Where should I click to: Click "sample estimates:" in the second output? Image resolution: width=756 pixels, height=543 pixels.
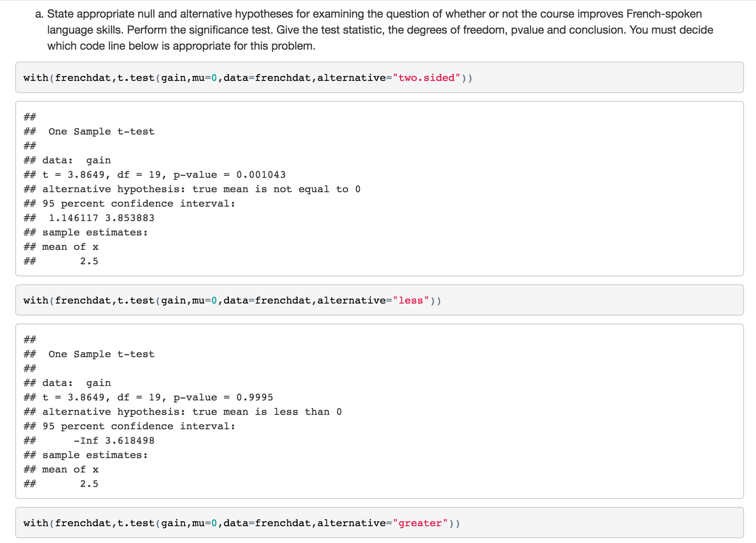[95, 455]
